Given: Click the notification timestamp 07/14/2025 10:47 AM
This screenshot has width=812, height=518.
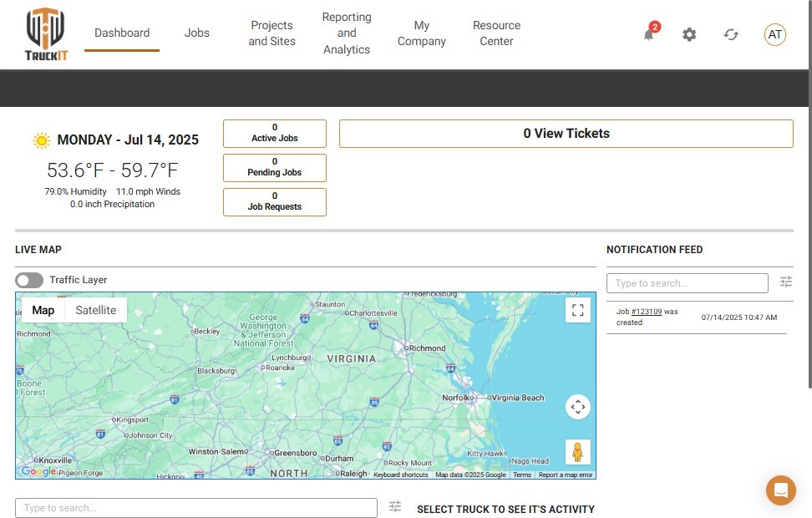Looking at the screenshot, I should (739, 317).
